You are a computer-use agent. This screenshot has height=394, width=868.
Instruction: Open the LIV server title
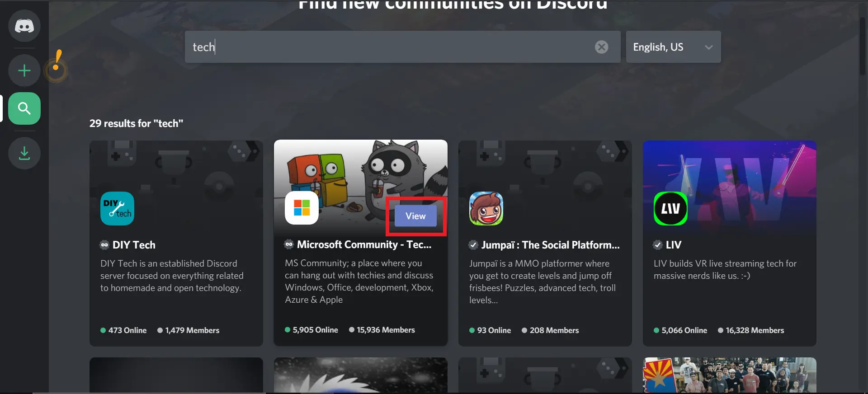pyautogui.click(x=673, y=245)
